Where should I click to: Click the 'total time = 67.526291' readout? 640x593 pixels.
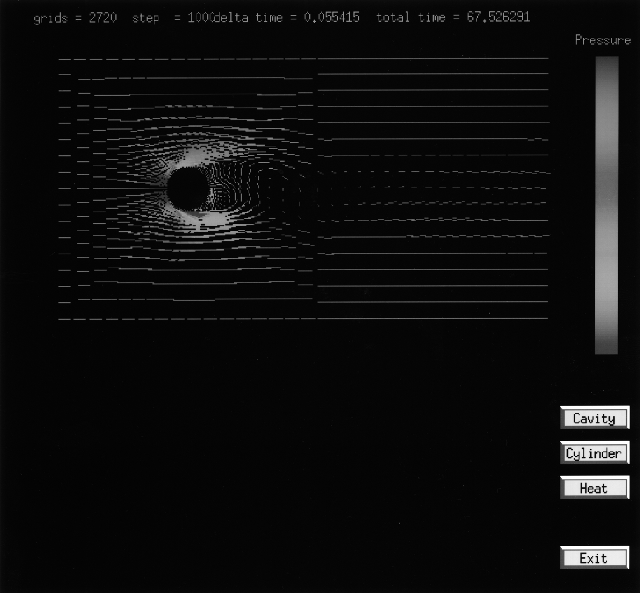coord(453,17)
